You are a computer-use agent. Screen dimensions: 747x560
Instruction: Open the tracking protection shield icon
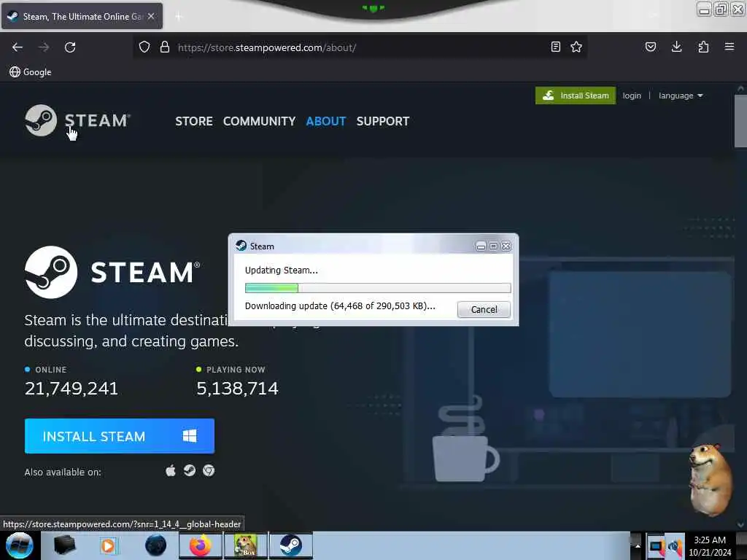coord(144,47)
